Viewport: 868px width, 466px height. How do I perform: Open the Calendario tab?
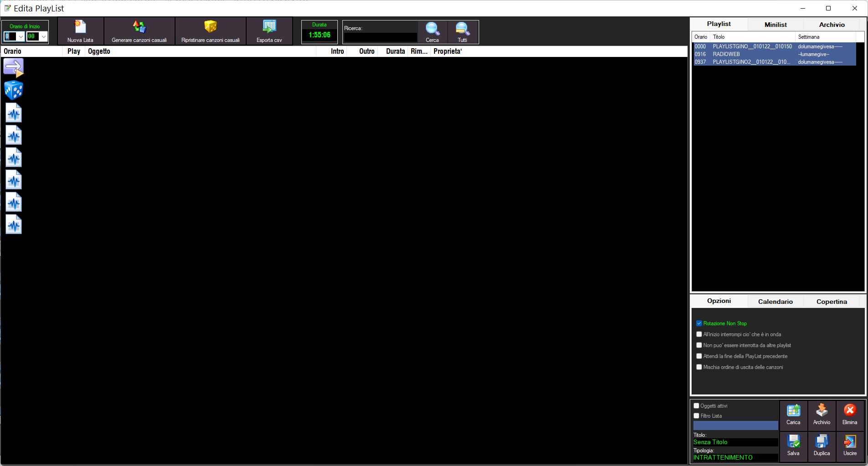pos(775,302)
